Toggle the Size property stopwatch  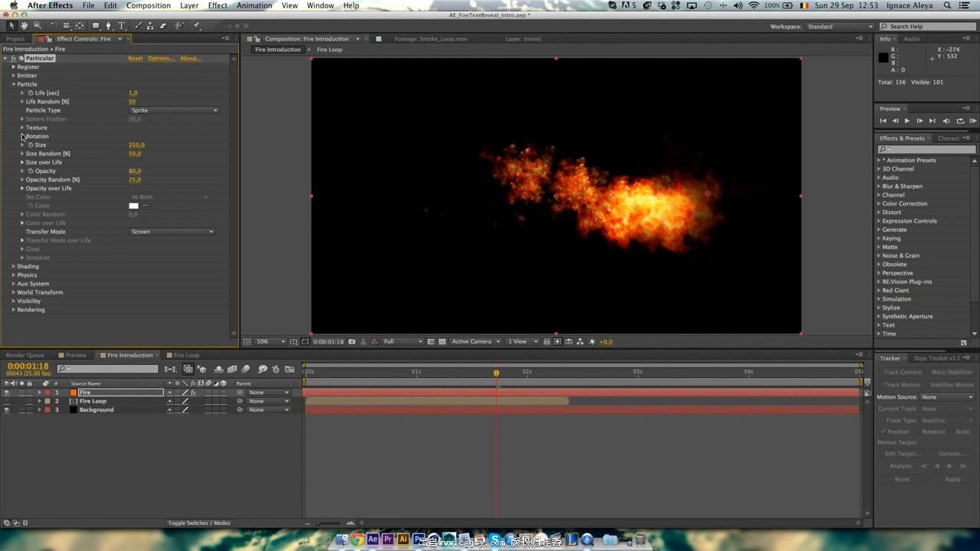coord(31,145)
